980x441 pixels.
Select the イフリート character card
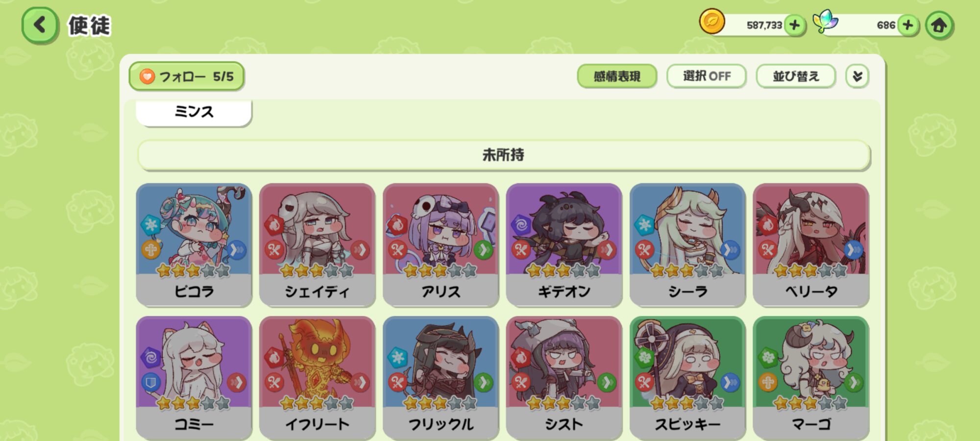pos(317,378)
